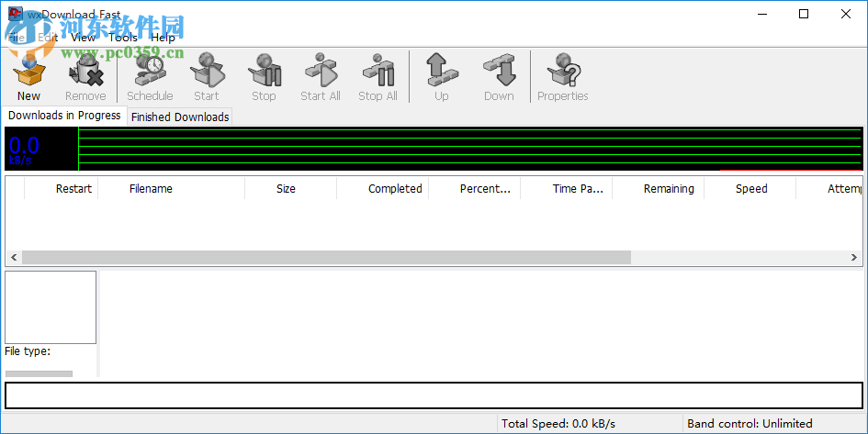Click the wxDownload Fast title bar icon
Image resolution: width=868 pixels, height=434 pixels.
click(16, 14)
